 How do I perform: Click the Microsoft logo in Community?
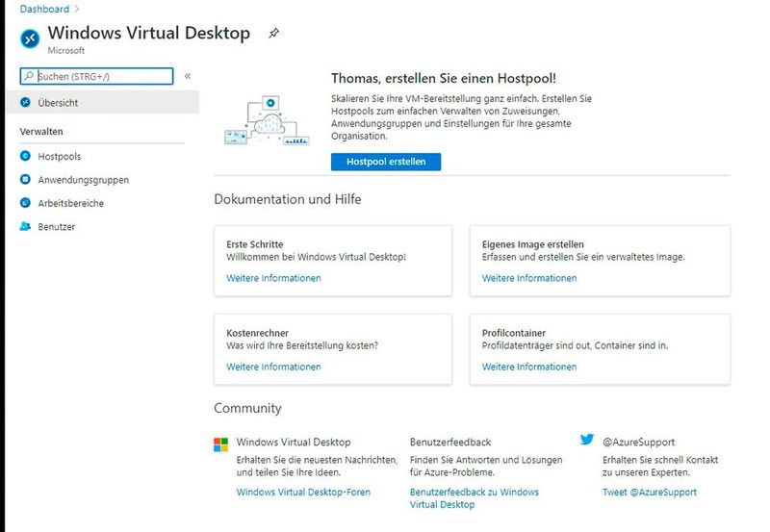point(221,444)
